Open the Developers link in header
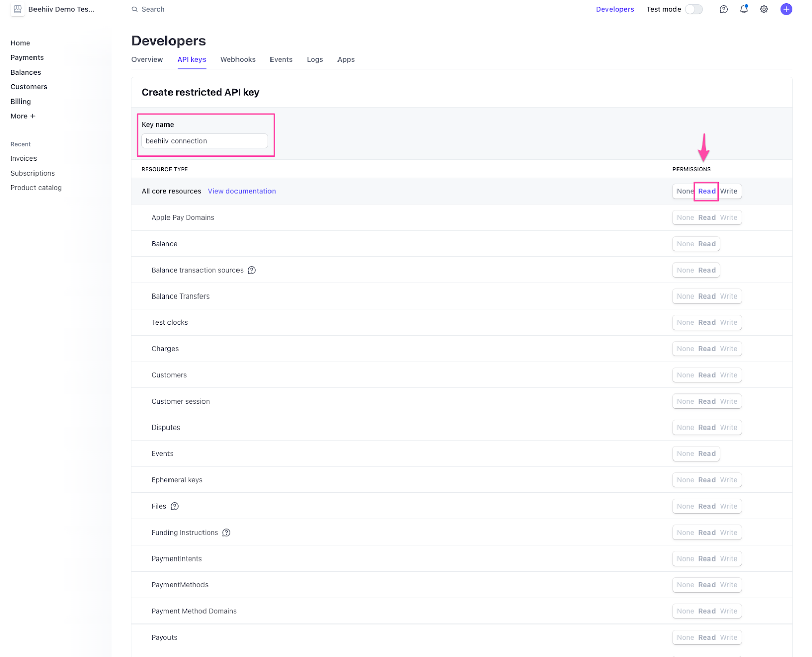812x657 pixels. pos(615,9)
